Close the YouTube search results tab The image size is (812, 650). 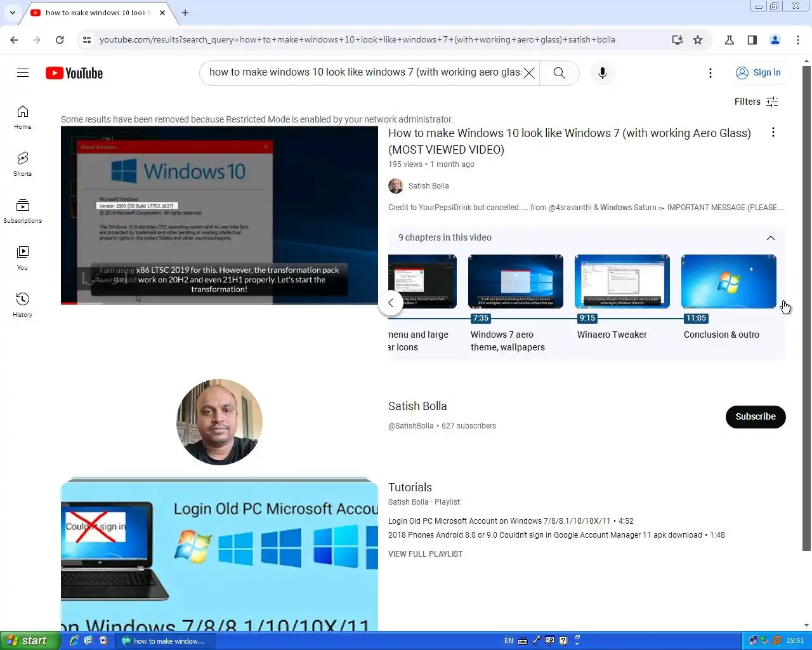(x=162, y=13)
